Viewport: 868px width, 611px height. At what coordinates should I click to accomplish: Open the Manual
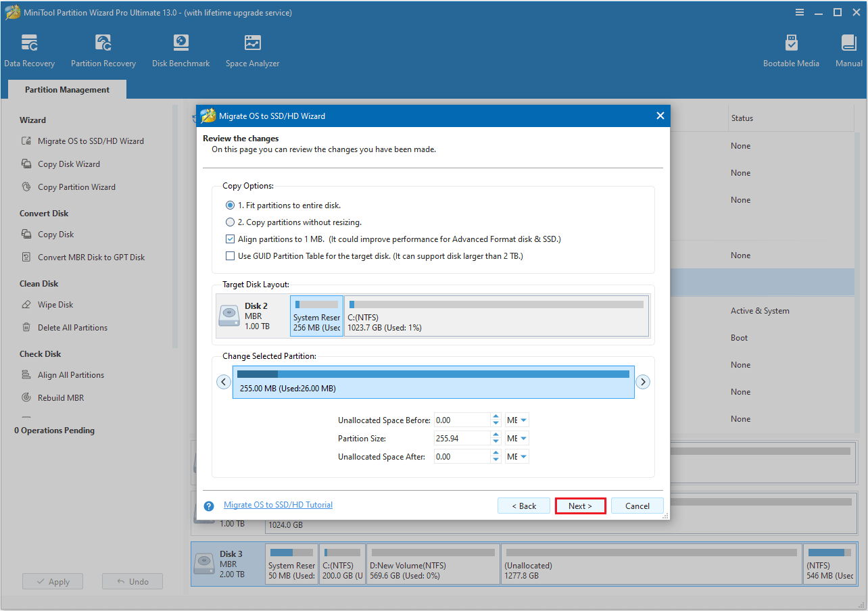(x=848, y=49)
